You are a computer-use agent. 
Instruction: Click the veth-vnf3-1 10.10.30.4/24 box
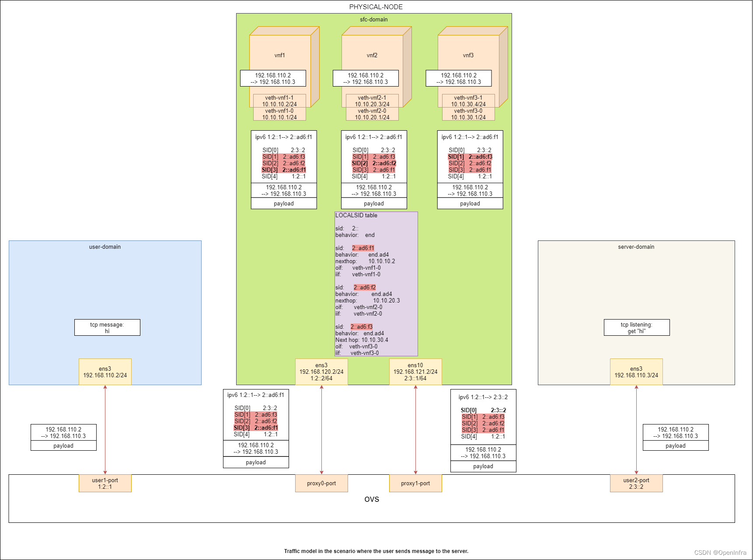[x=468, y=101]
